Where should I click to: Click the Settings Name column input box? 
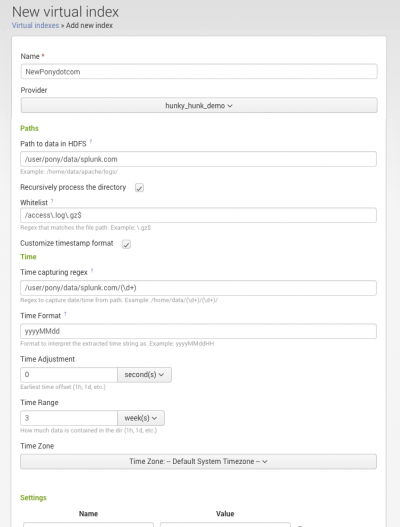[x=88, y=525]
